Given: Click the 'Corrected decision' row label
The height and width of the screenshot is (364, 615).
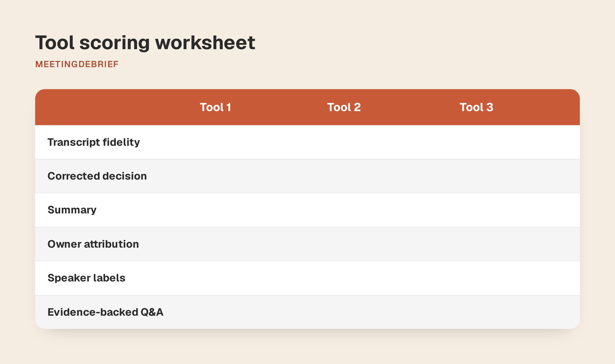Looking at the screenshot, I should [97, 176].
